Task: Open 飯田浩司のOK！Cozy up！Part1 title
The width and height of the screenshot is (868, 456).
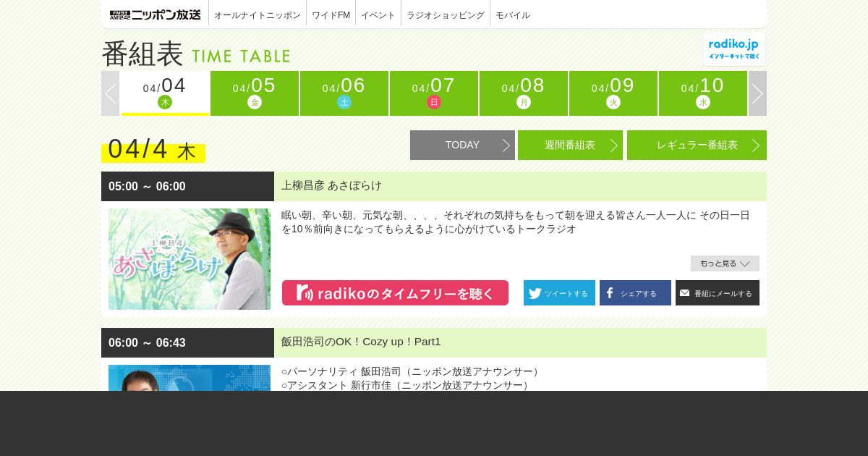Action: point(361,342)
